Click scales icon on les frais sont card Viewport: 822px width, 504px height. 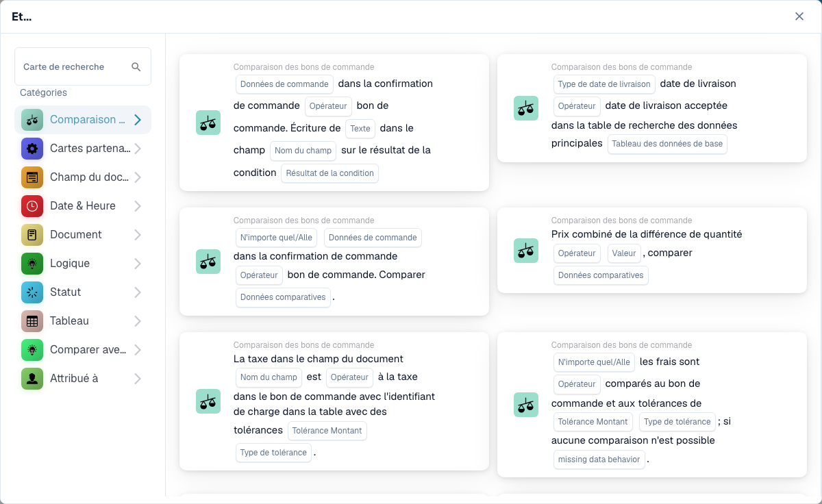pyautogui.click(x=526, y=405)
